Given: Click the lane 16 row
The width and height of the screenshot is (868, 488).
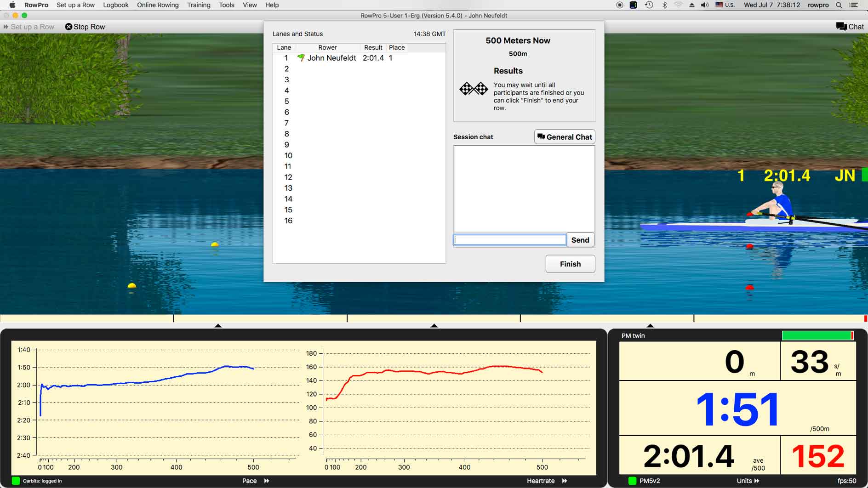Looking at the screenshot, I should pyautogui.click(x=359, y=221).
